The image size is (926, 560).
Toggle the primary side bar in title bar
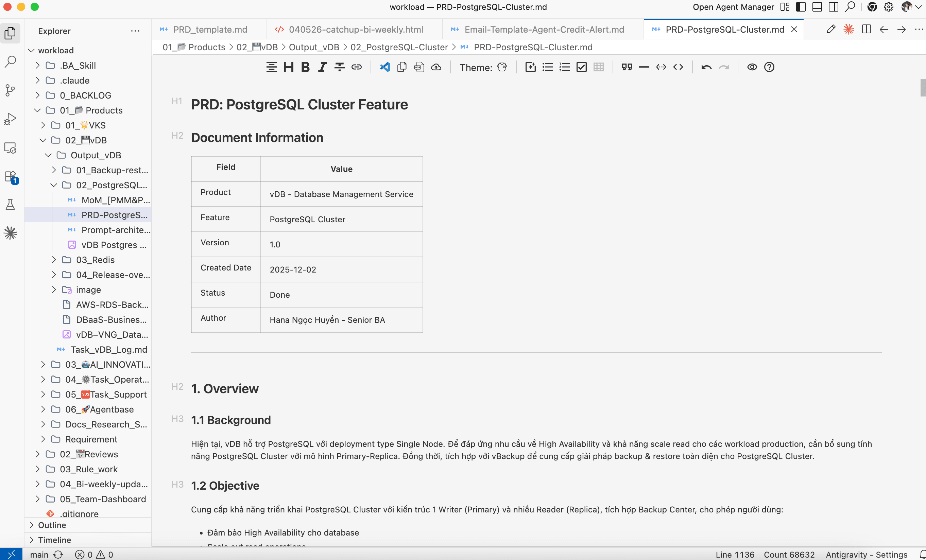[801, 7]
